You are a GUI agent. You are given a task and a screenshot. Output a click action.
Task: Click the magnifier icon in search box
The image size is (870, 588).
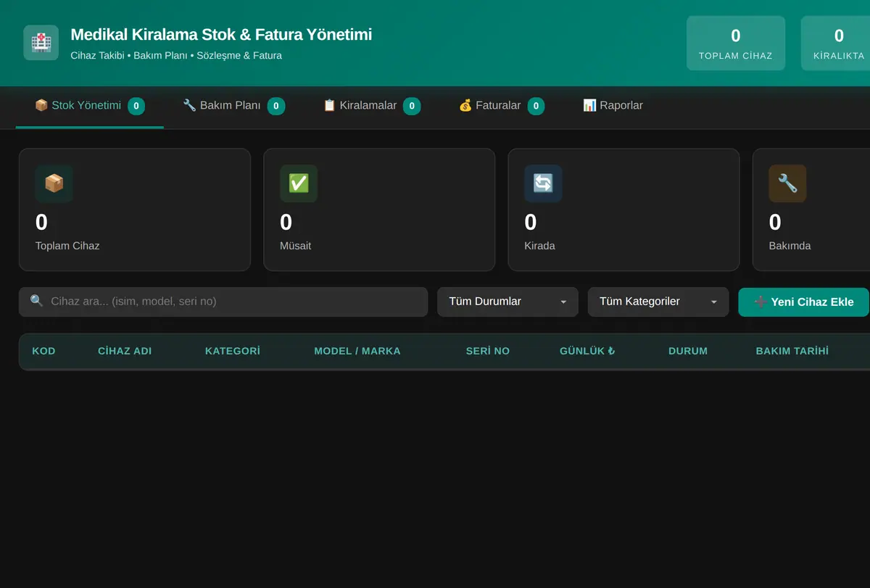pyautogui.click(x=37, y=301)
